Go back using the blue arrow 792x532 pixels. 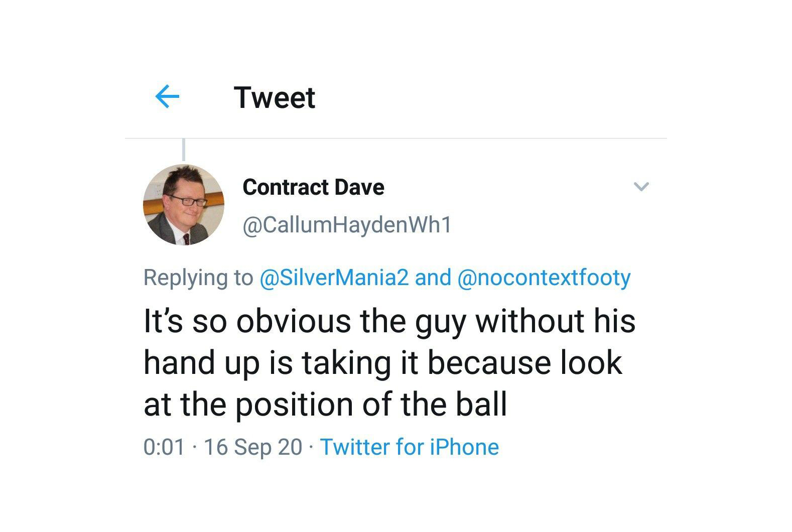(x=168, y=96)
